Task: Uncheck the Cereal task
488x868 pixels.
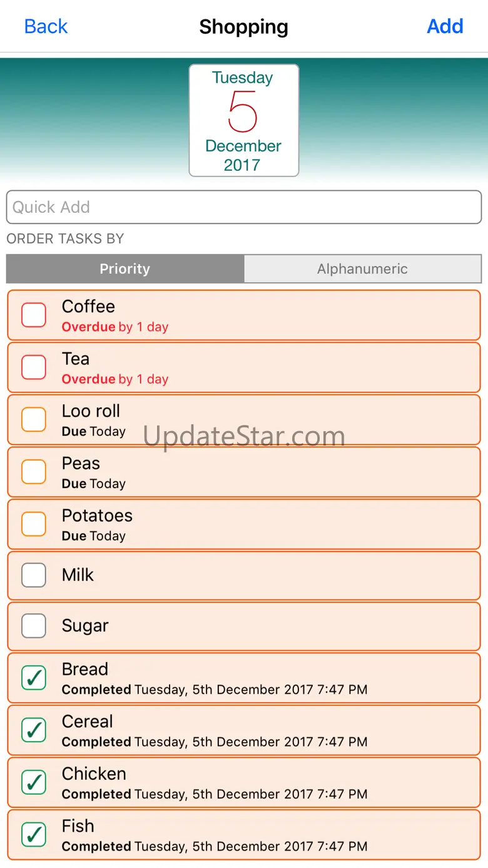Action: tap(34, 730)
